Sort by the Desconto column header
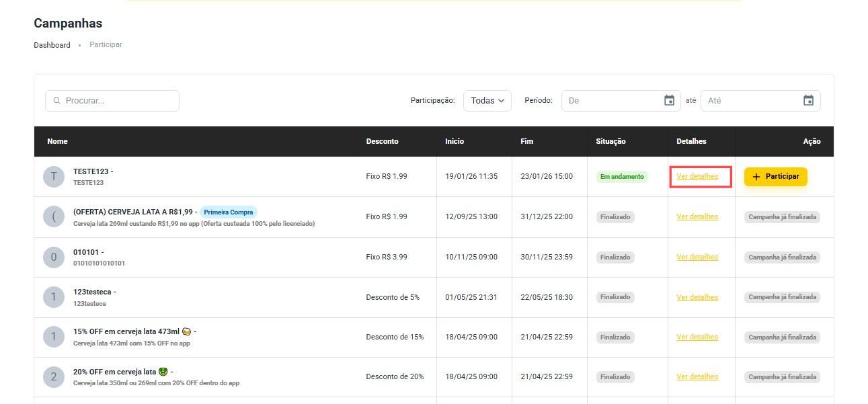 [x=382, y=141]
